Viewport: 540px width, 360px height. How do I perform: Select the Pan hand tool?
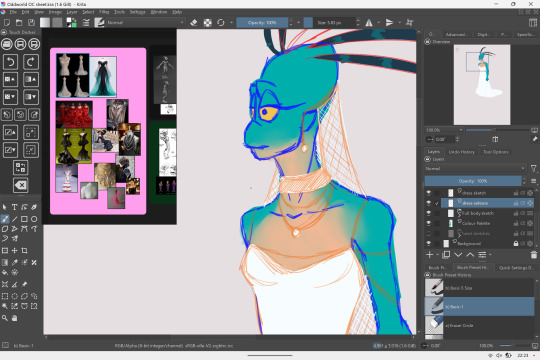[14, 318]
